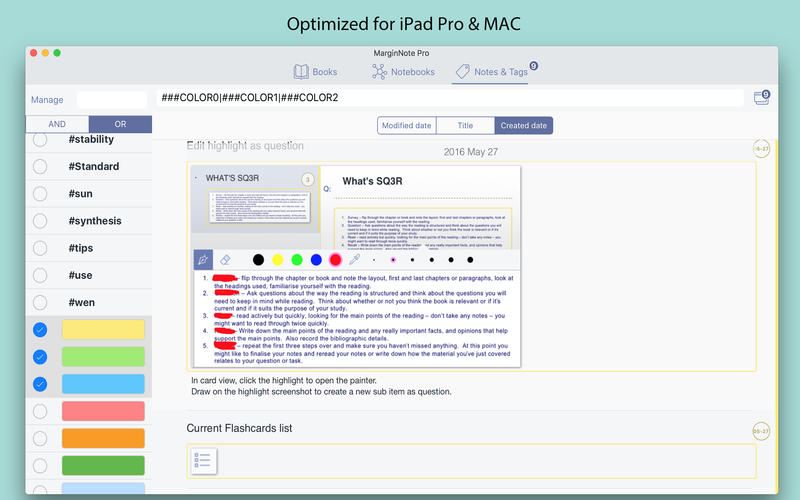Open the Books tab

click(x=315, y=72)
